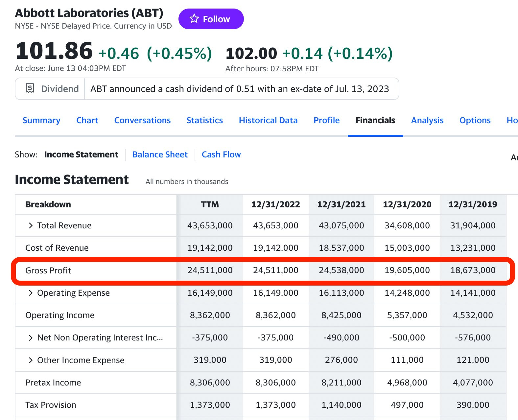Viewport: 518px width, 420px height.
Task: Expand the Total Revenue row
Action: [x=31, y=225]
